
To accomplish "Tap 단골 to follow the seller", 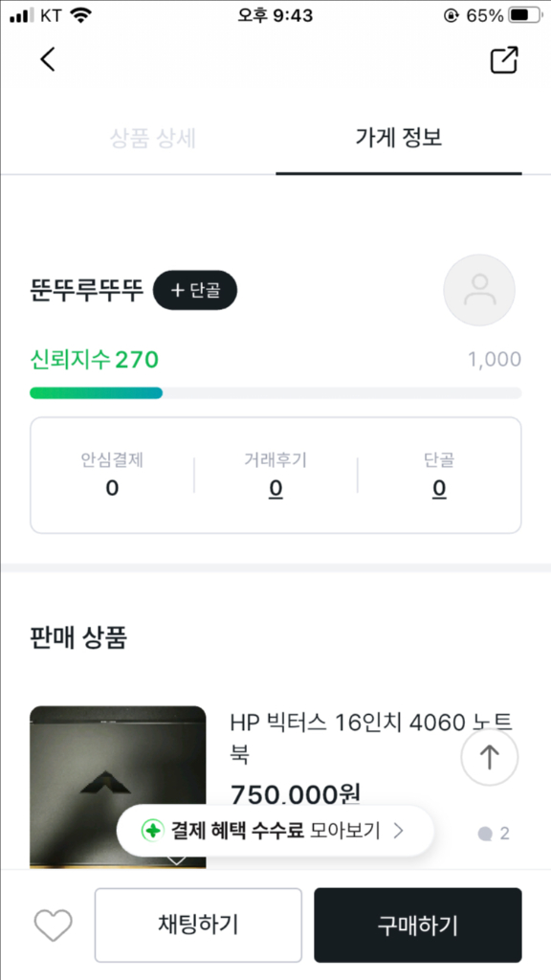I will coord(195,290).
